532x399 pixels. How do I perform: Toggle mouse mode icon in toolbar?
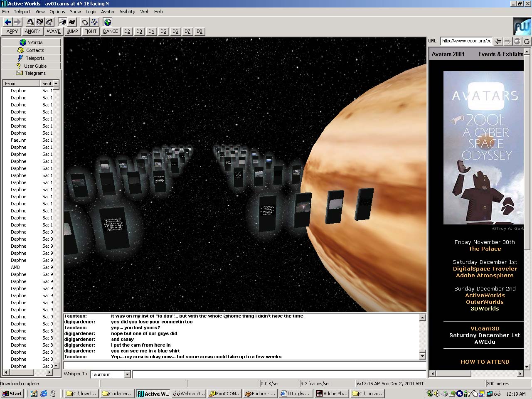click(x=85, y=22)
